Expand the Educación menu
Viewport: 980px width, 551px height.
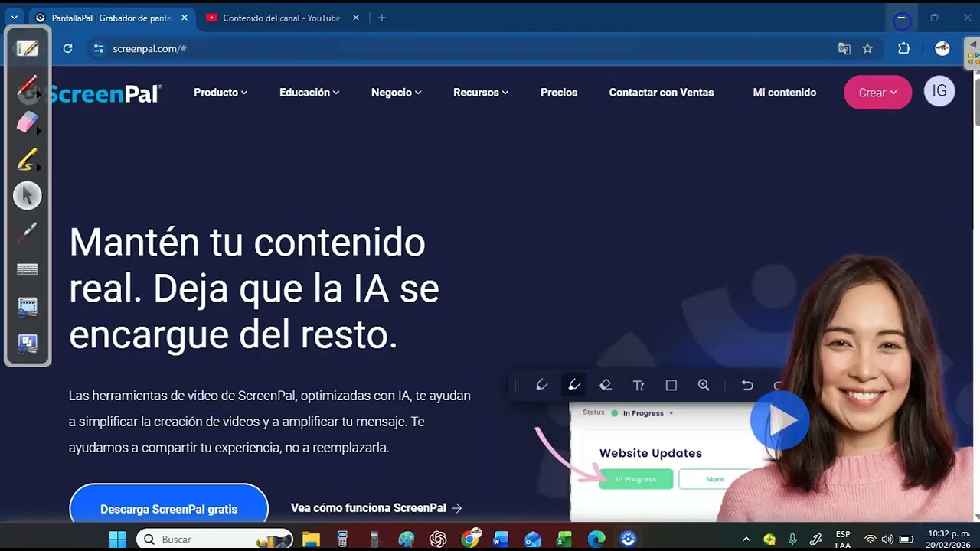[x=309, y=92]
